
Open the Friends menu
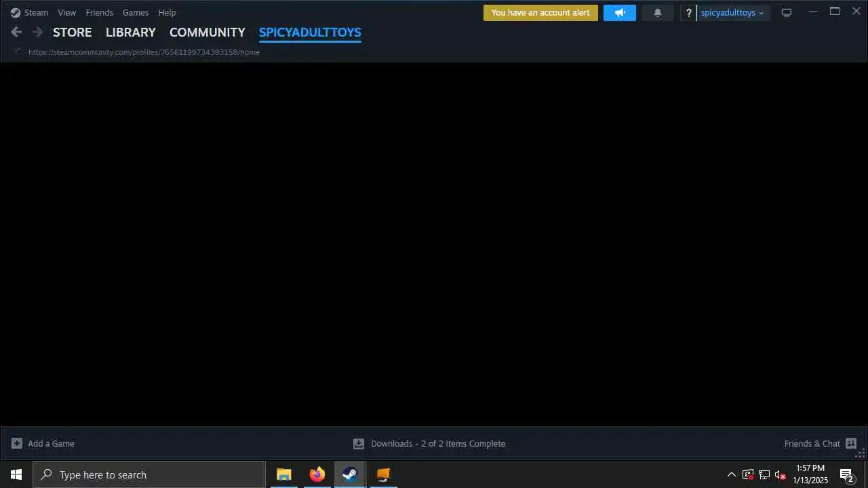coord(99,12)
